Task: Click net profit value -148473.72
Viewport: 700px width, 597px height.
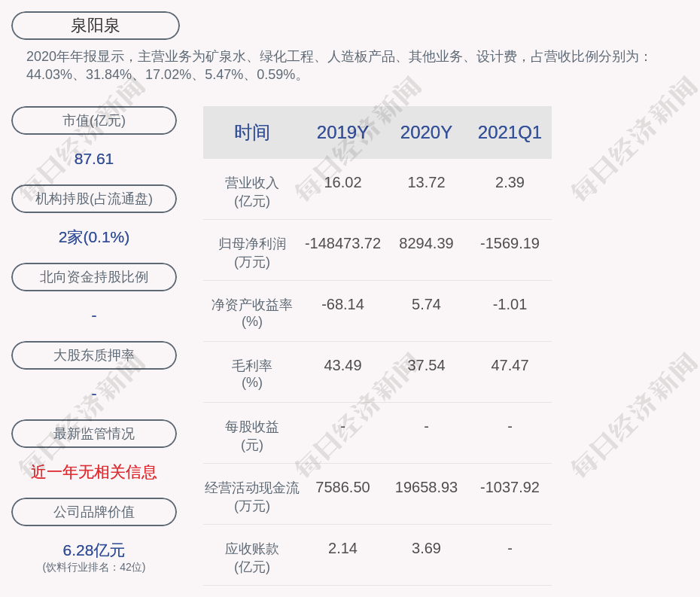Action: tap(342, 243)
